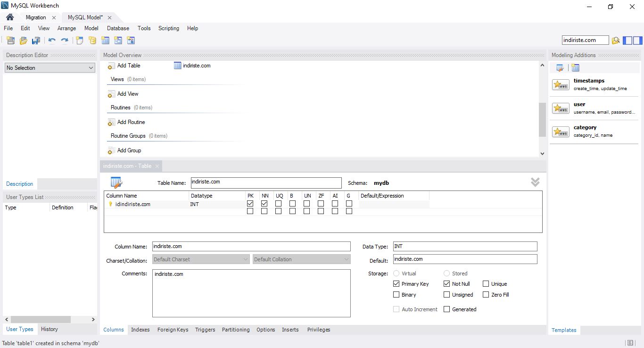Click the table editor icon beside Table Name

[116, 182]
